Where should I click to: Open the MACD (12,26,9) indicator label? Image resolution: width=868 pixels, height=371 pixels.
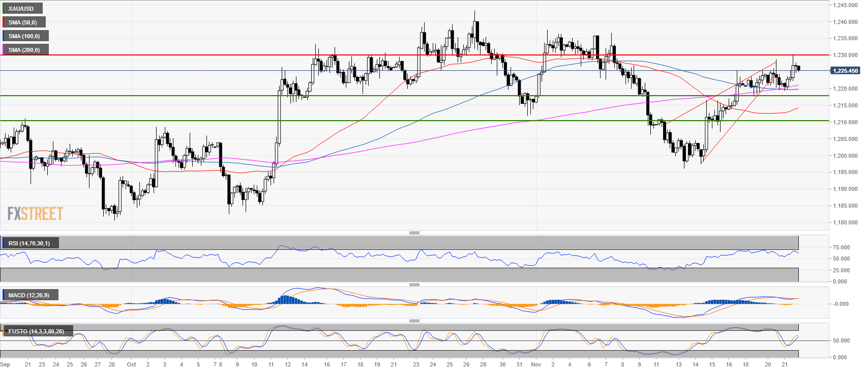(29, 295)
